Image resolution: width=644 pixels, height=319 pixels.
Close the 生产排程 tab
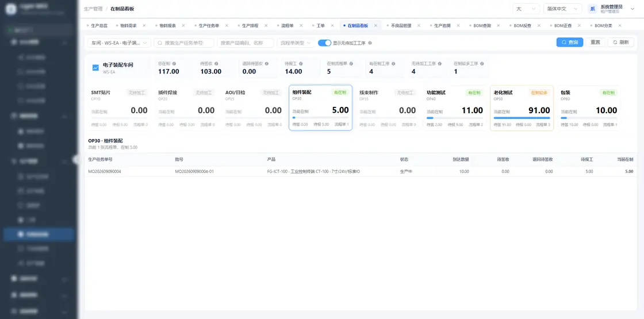tap(267, 25)
